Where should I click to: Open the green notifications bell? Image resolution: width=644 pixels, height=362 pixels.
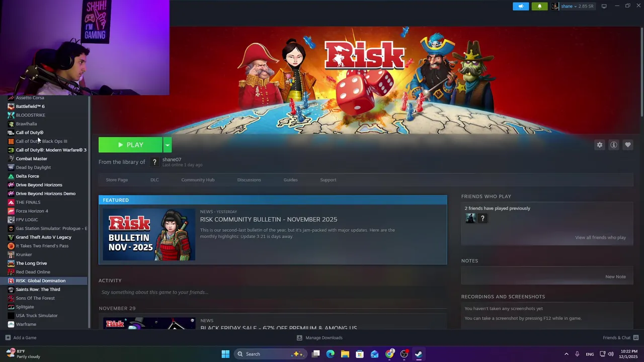coord(539,7)
